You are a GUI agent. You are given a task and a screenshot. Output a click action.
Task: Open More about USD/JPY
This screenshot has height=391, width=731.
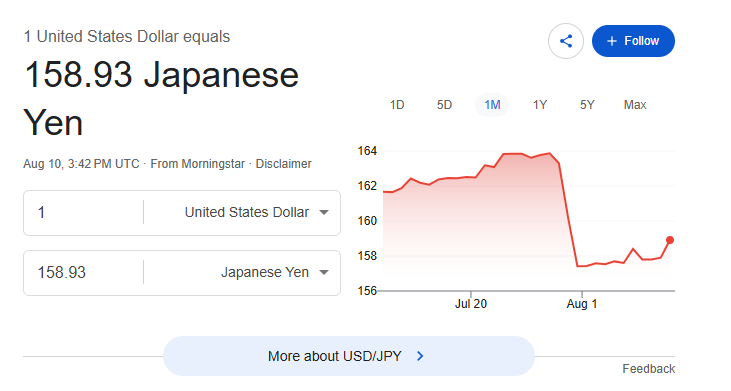click(x=349, y=356)
